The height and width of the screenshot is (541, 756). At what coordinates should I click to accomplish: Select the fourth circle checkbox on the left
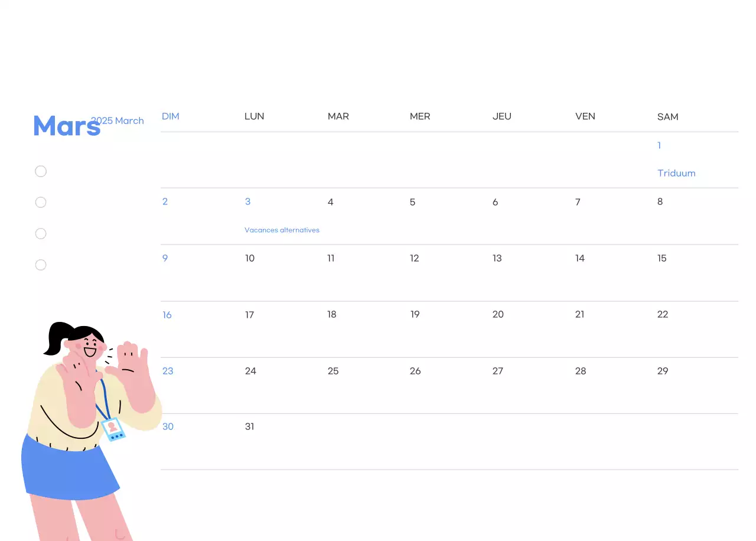41,265
